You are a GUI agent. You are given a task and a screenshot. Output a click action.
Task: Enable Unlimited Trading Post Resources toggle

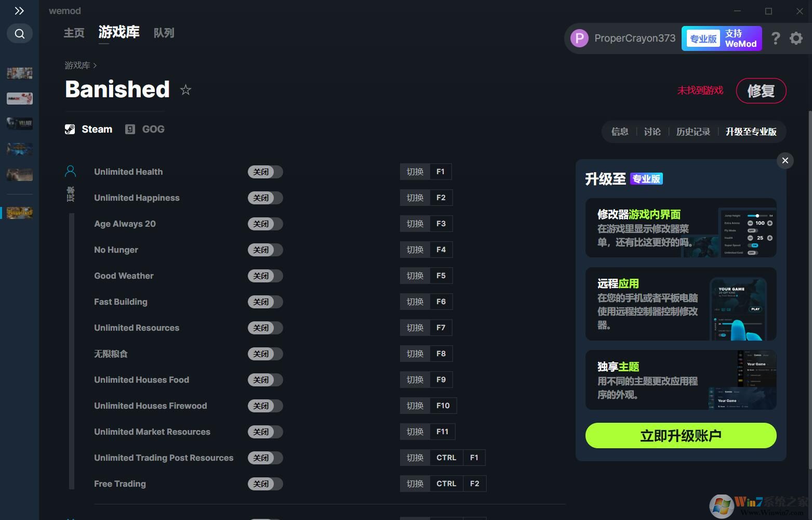click(x=265, y=458)
